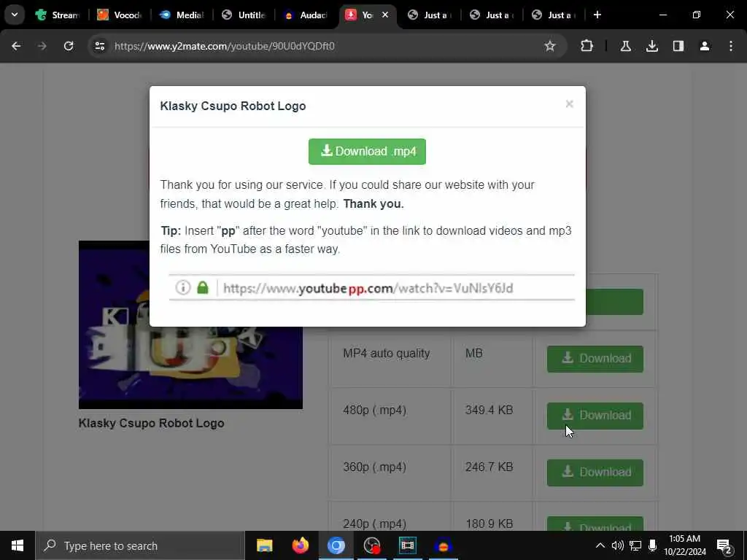Viewport: 747px width, 560px height.
Task: Go forward to the next page
Action: pos(42,46)
